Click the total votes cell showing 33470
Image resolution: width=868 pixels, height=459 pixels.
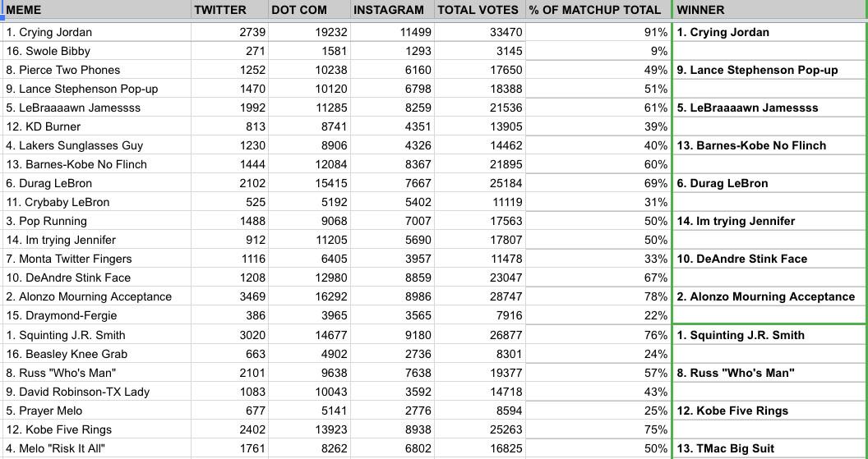tap(479, 32)
